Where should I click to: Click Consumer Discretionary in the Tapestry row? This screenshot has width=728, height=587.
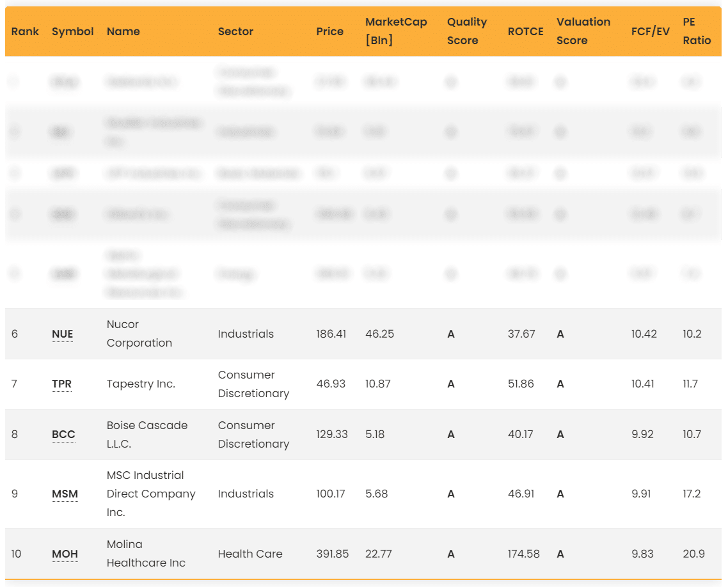pos(253,384)
